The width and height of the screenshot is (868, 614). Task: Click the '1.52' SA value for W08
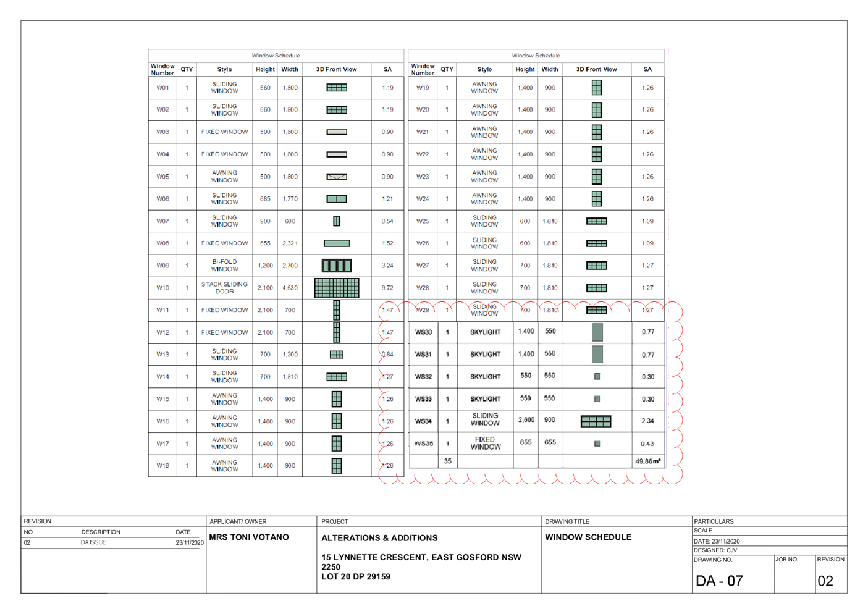(x=387, y=243)
